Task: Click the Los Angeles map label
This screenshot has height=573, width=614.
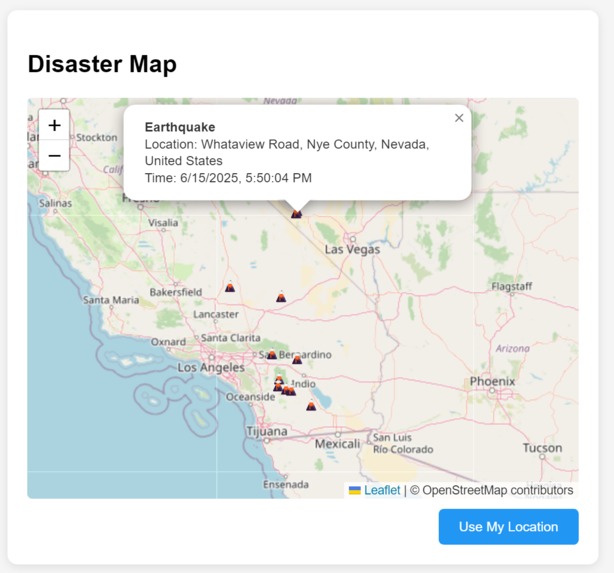Action: [211, 367]
